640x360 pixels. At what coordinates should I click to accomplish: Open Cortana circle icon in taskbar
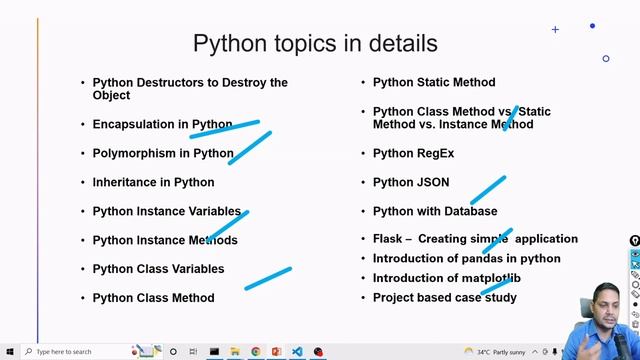[173, 351]
